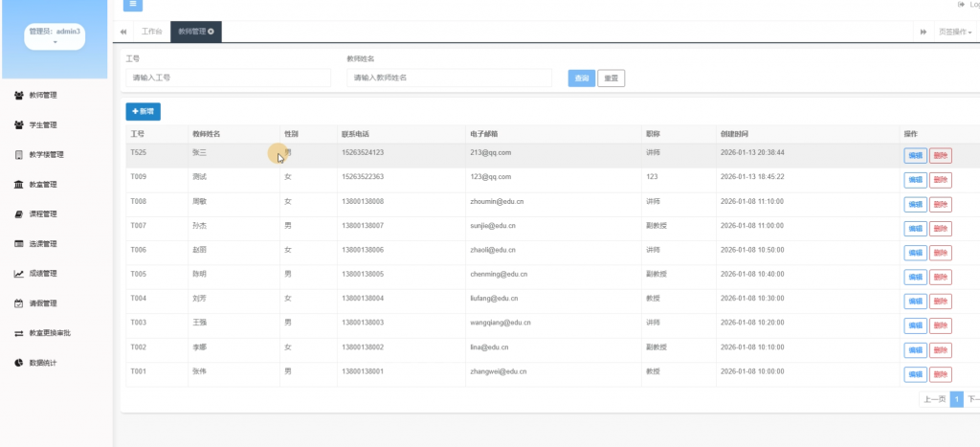Click the 请假管理 calendar icon
Viewport: 980px width, 447px height.
[x=19, y=303]
